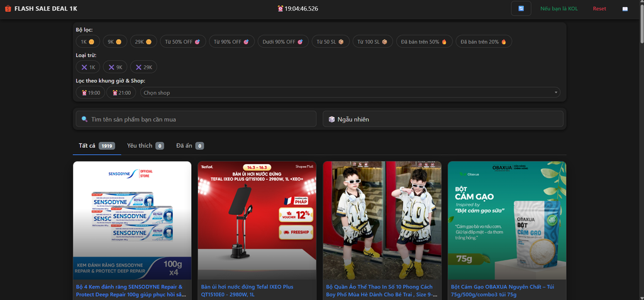Click the Lọc theo khung giờ & Shop label
Viewport: 644px width, 300px height.
tap(111, 81)
